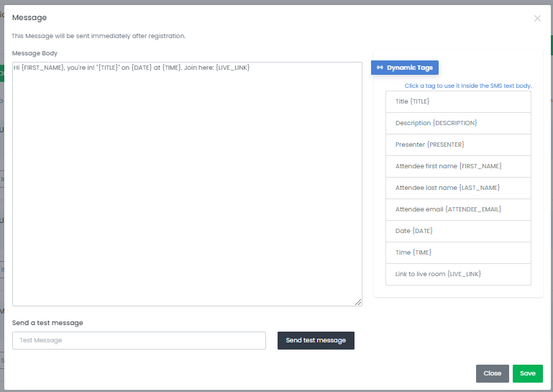This screenshot has width=553, height=392.
Task: Click the gray Close button
Action: (x=492, y=373)
